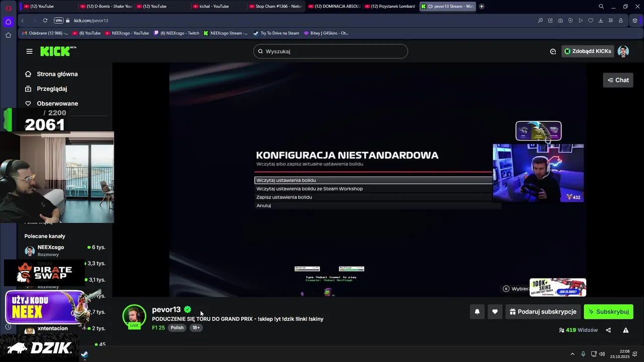This screenshot has height=362, width=644.
Task: Open Steam from the Windows taskbar
Action: [x=85, y=354]
